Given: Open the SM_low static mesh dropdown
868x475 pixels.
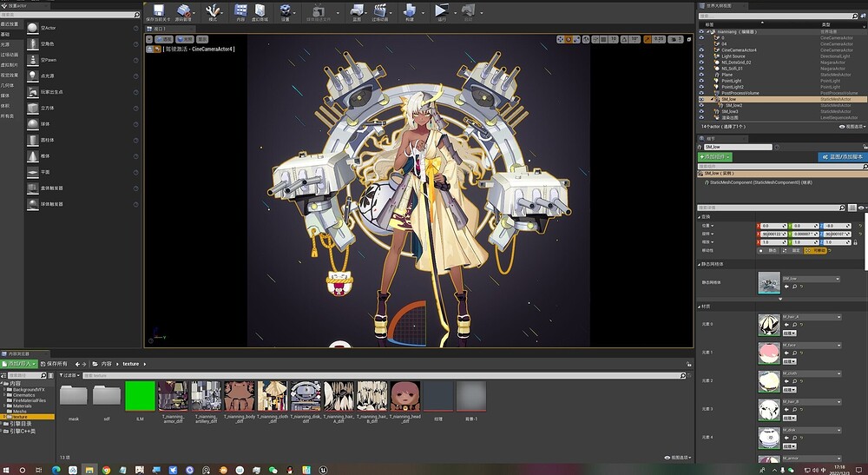Looking at the screenshot, I should (x=811, y=279).
